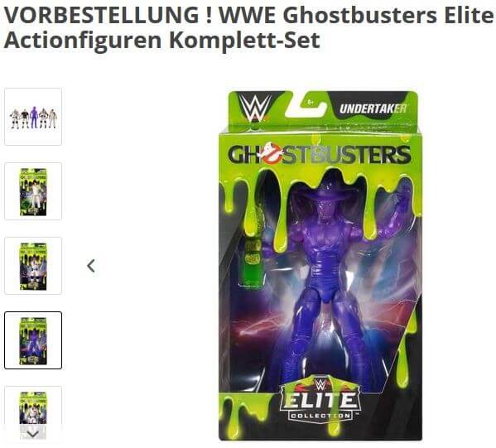The width and height of the screenshot is (496, 448).
Task: Expand more thumbnails with the down chevron
Action: click(32, 434)
